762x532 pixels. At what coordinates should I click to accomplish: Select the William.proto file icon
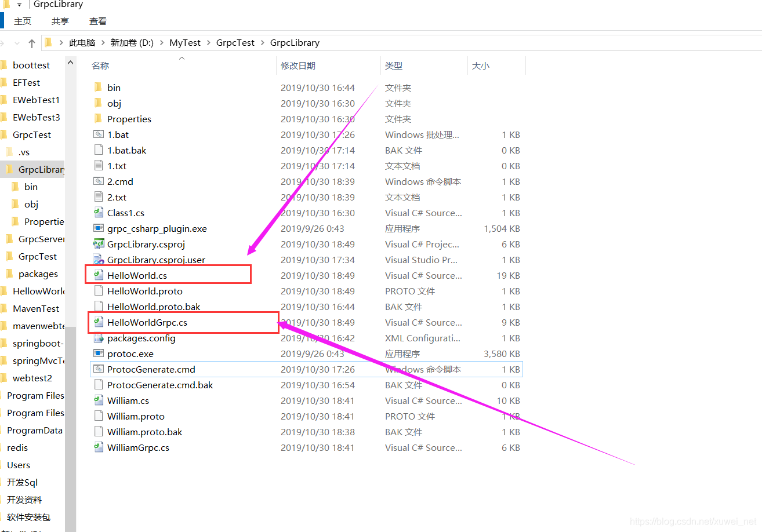tap(97, 416)
